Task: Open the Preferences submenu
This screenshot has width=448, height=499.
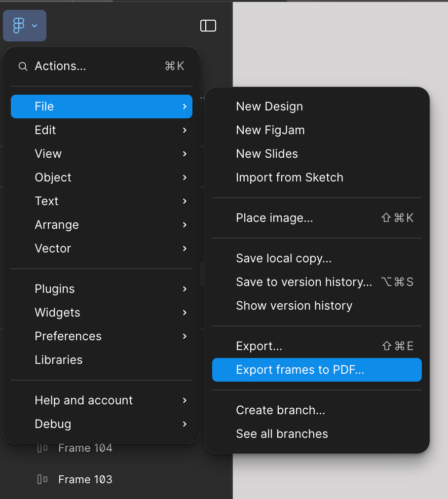Action: [102, 336]
